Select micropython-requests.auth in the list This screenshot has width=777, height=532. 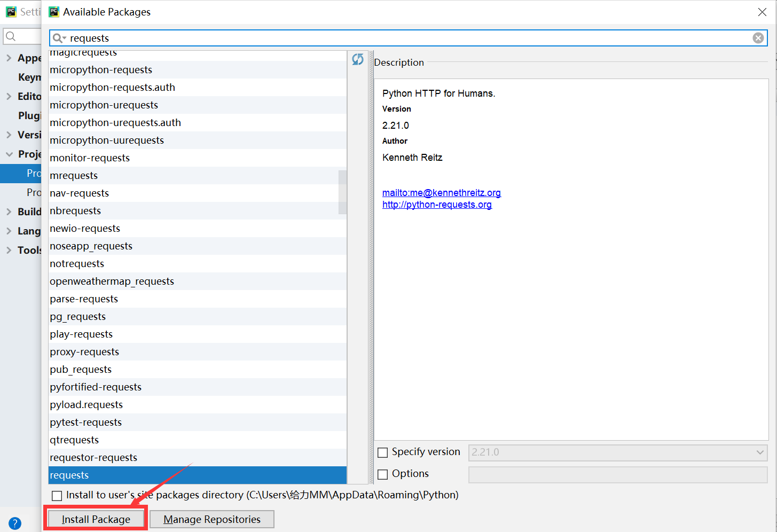click(198, 88)
